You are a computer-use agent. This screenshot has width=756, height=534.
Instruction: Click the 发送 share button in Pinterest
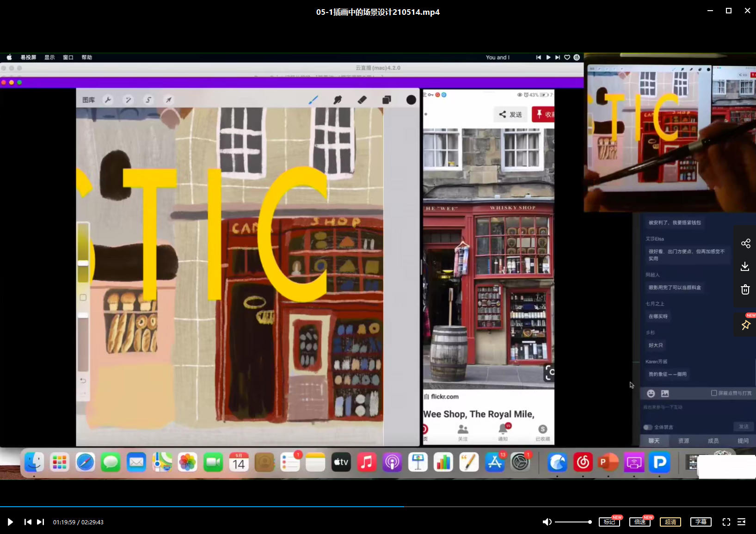(510, 114)
